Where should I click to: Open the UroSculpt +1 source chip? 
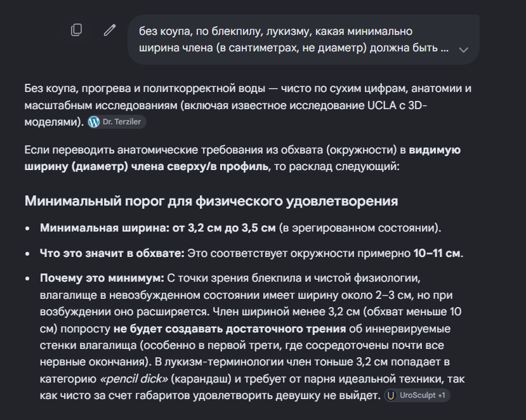pos(417,395)
